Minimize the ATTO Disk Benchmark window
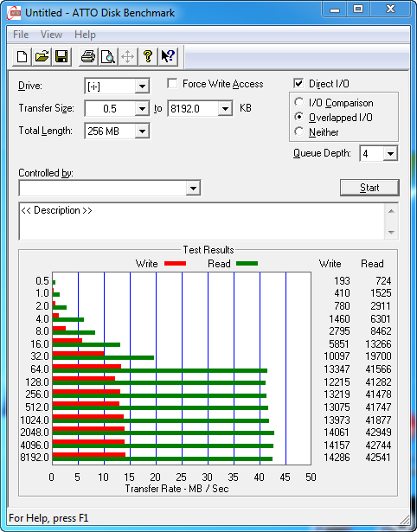Image resolution: width=417 pixels, height=532 pixels. click(335, 10)
